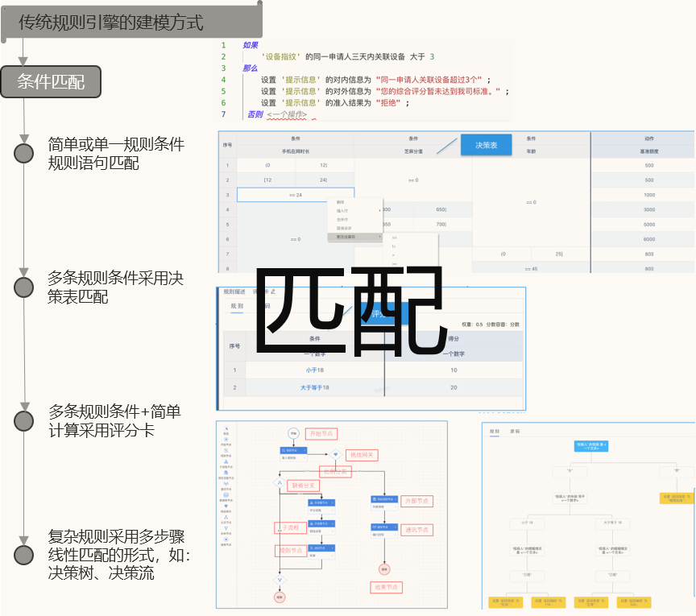Click the 小于 18 branch label in decision tree
The height and width of the screenshot is (616, 696).
click(528, 523)
